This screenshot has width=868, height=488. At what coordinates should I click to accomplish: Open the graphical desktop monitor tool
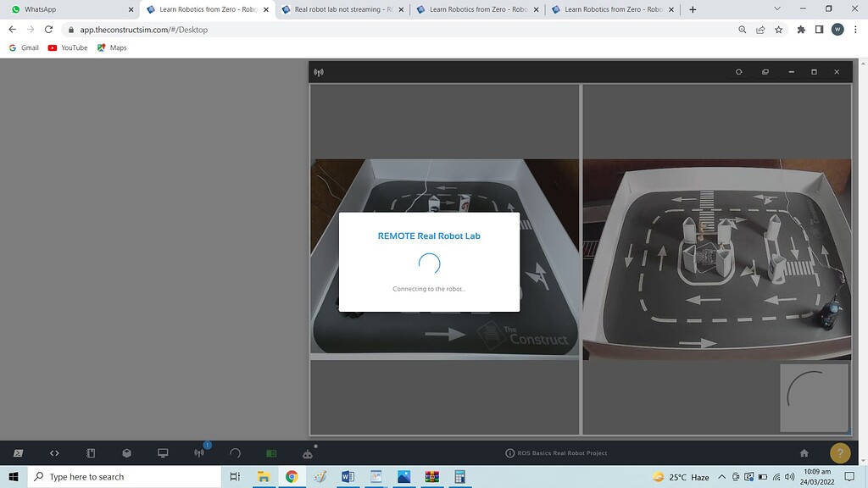tap(163, 453)
